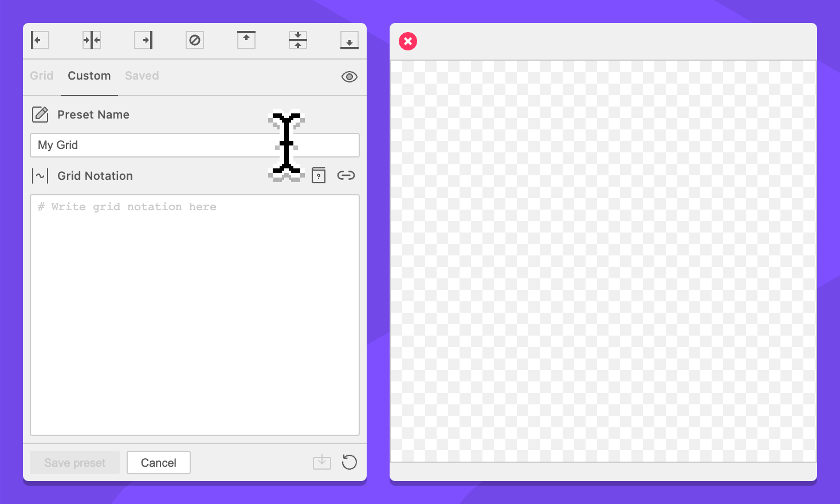Image resolution: width=840 pixels, height=504 pixels.
Task: Click the align right edge icon
Action: (143, 40)
